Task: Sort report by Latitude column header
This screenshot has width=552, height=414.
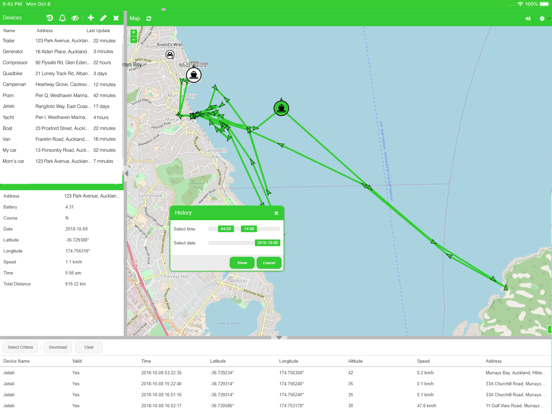Action: (218, 361)
